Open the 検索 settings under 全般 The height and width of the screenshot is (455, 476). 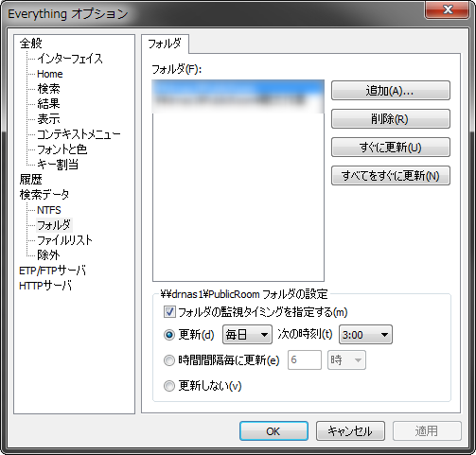click(x=48, y=89)
